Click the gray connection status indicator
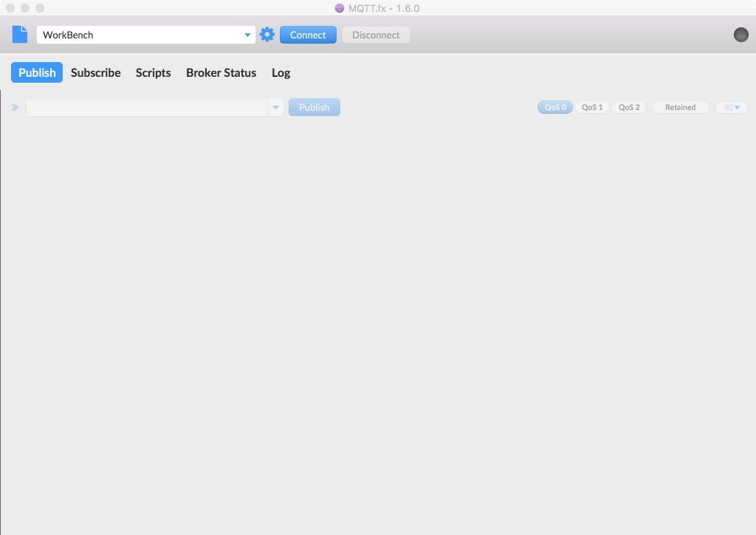The width and height of the screenshot is (756, 535). [741, 35]
